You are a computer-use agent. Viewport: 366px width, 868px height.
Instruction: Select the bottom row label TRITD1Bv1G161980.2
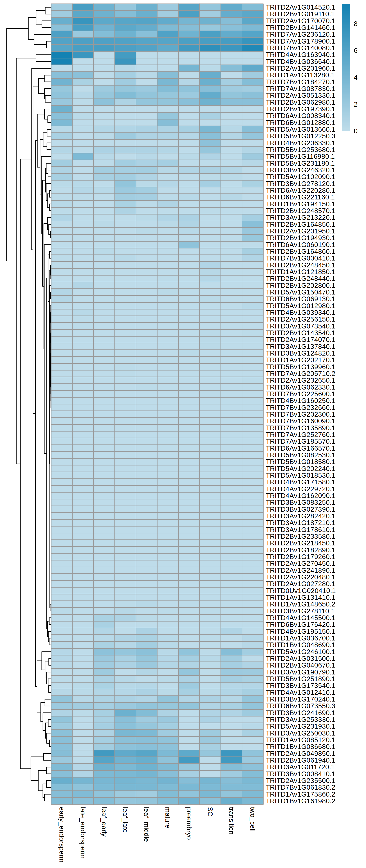(x=300, y=801)
